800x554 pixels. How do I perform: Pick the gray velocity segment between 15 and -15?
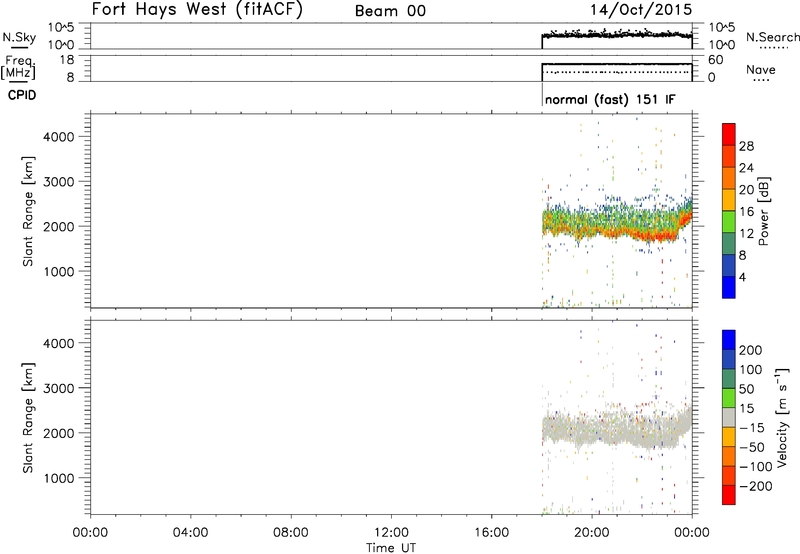pyautogui.click(x=729, y=417)
